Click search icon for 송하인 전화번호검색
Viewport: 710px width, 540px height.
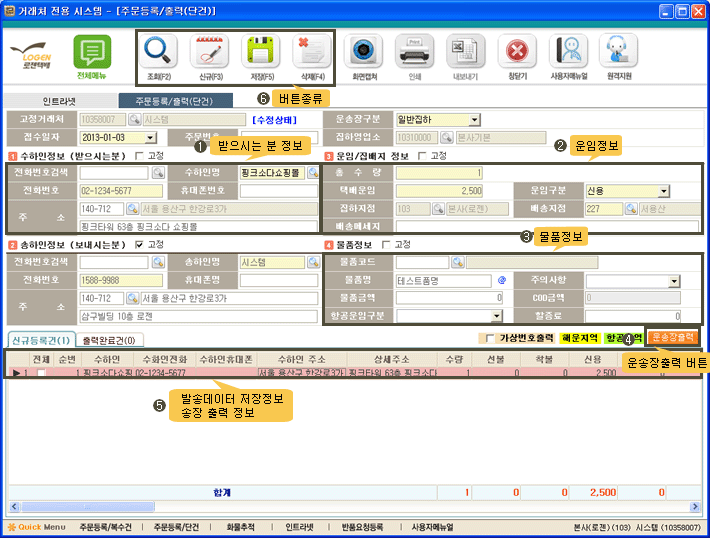point(158,262)
